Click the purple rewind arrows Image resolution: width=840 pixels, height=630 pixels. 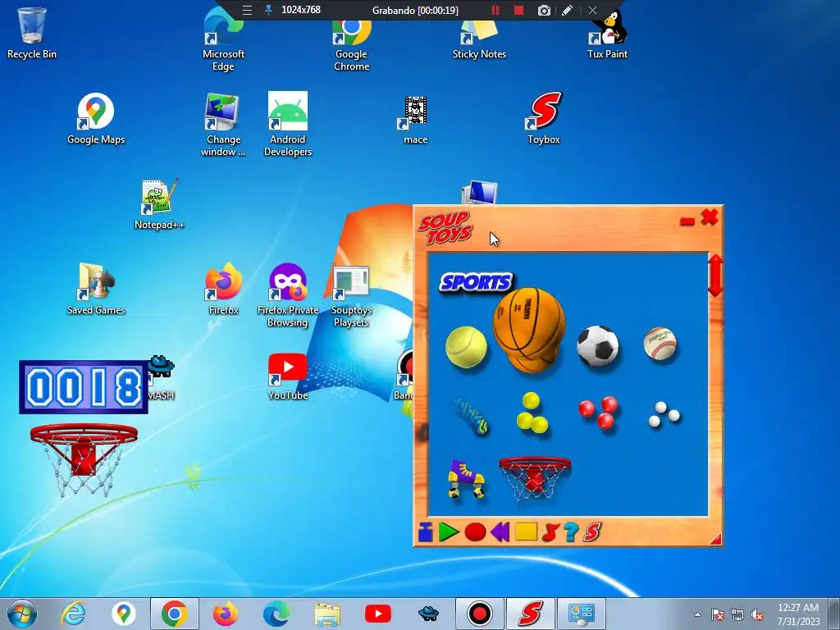pyautogui.click(x=500, y=532)
